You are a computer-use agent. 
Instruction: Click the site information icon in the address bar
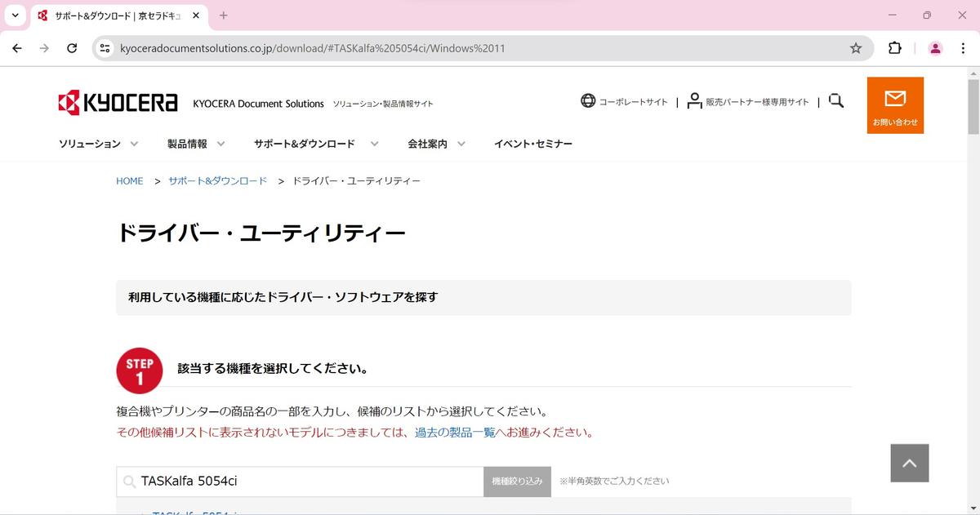click(105, 48)
